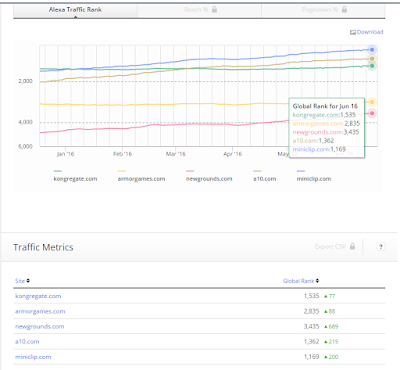Click the a10.com tan endpoint marker
Image resolution: width=400 pixels, height=370 pixels.
coord(372,59)
